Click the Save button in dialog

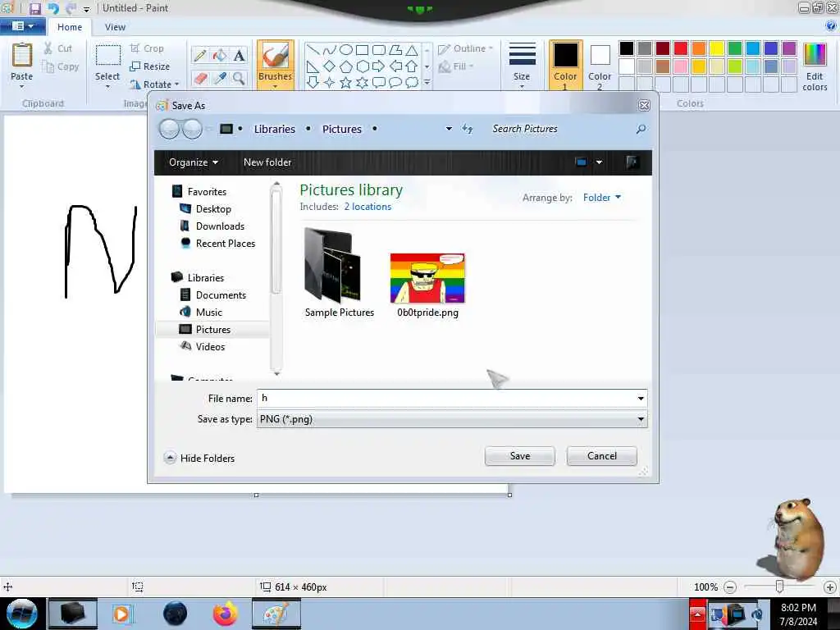tap(519, 456)
